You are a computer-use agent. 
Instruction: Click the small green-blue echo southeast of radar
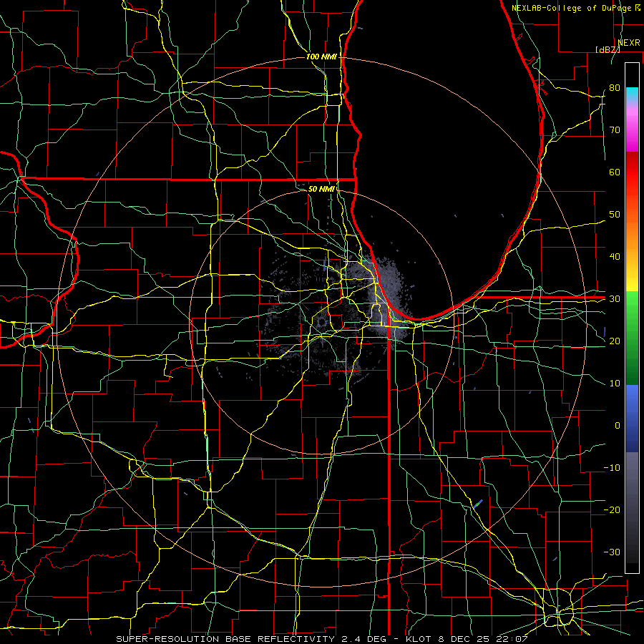point(478,504)
